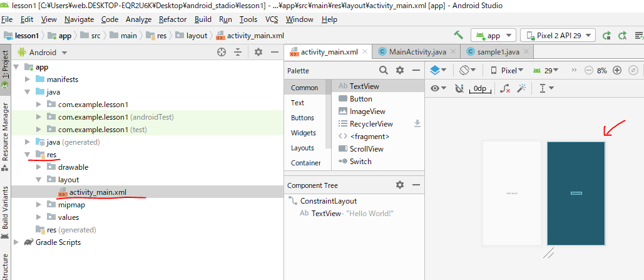
Task: Click the Collapse All icon in Project panel
Action: 238,53
